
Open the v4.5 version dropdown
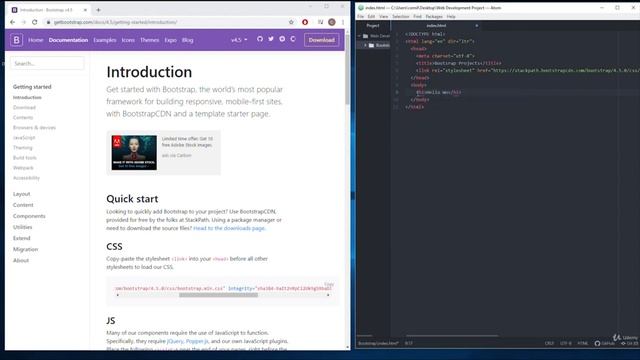239,40
